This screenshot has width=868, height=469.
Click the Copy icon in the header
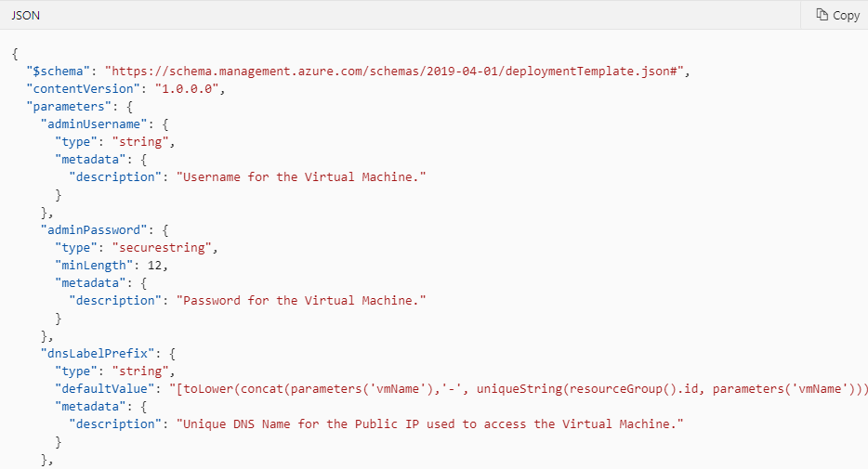pyautogui.click(x=822, y=15)
